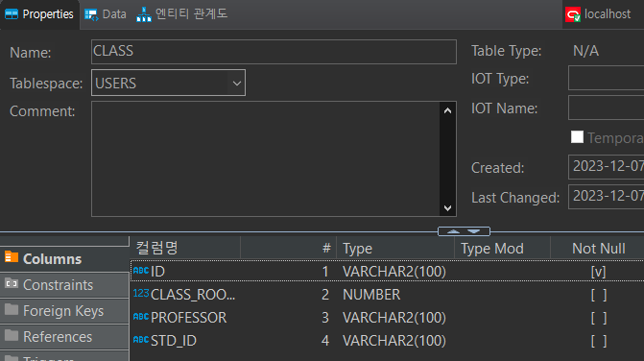Click the 123 icon of CLASS_ROO... column
The height and width of the screenshot is (361, 644).
[141, 293]
